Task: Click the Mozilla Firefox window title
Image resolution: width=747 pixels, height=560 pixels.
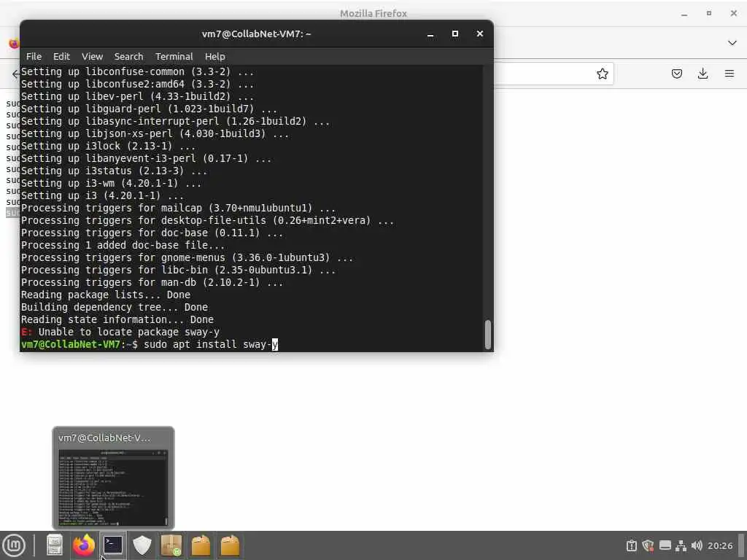Action: pos(373,14)
